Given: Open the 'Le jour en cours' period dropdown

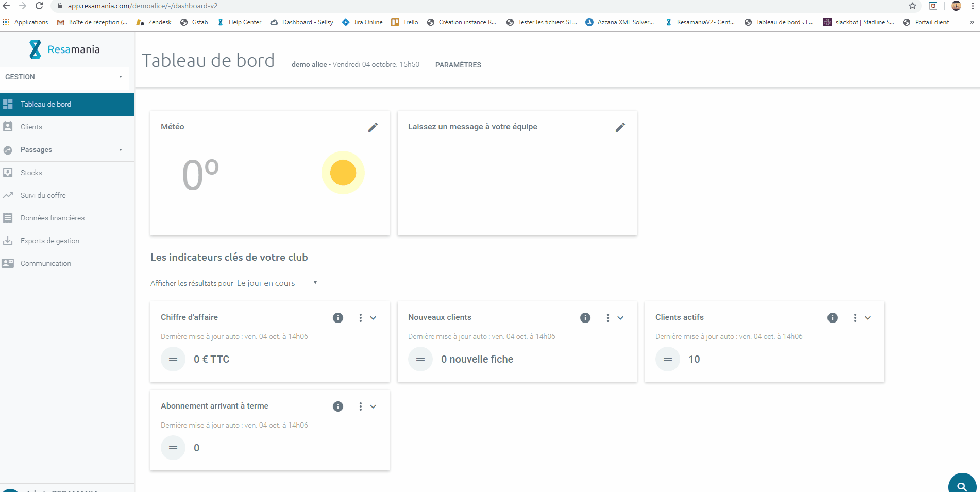Looking at the screenshot, I should (x=277, y=283).
